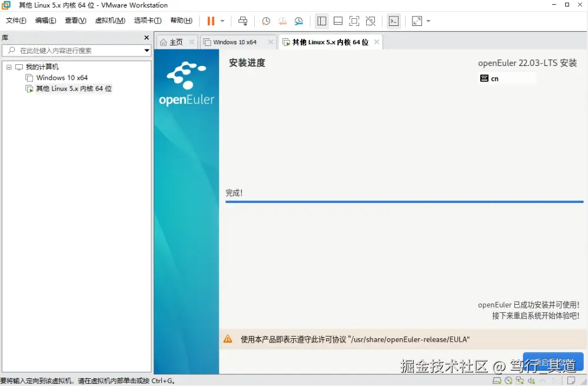The height and width of the screenshot is (386, 588).
Task: Open the 查看(V) menu
Action: (75, 20)
